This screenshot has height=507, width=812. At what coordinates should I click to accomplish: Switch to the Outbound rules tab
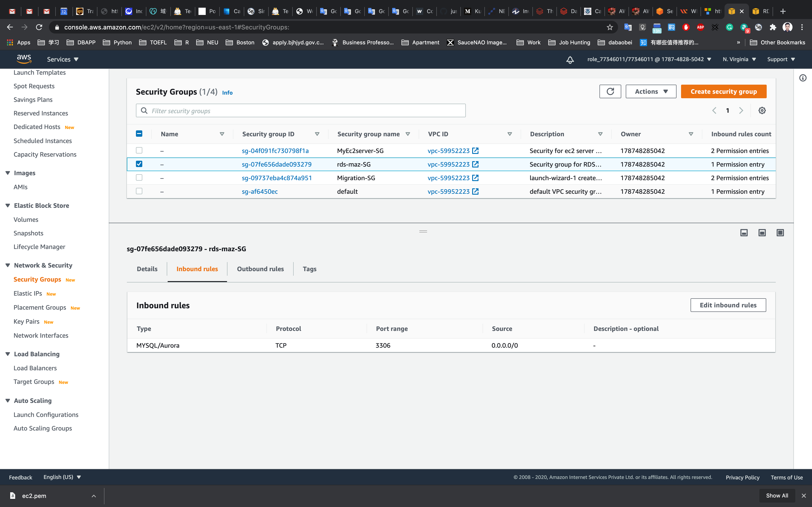(x=260, y=269)
